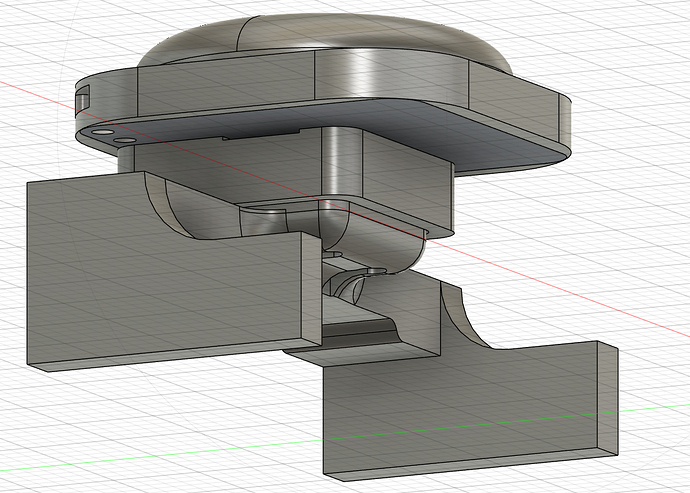This screenshot has width=690, height=493.
Task: Select the rectangular slot on the flange's left edge
Action: [82, 98]
